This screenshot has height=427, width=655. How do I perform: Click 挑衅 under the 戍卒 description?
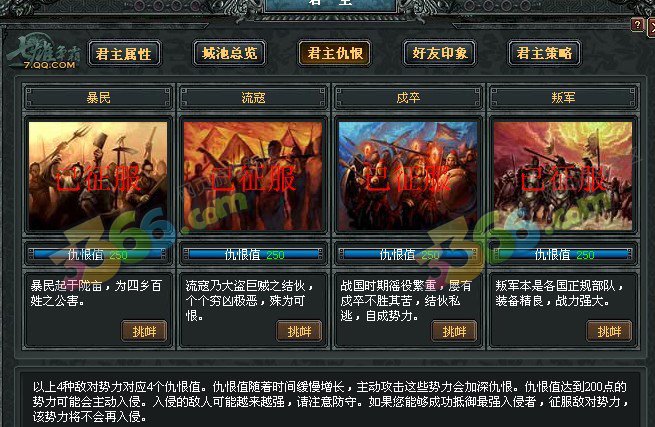pos(454,331)
